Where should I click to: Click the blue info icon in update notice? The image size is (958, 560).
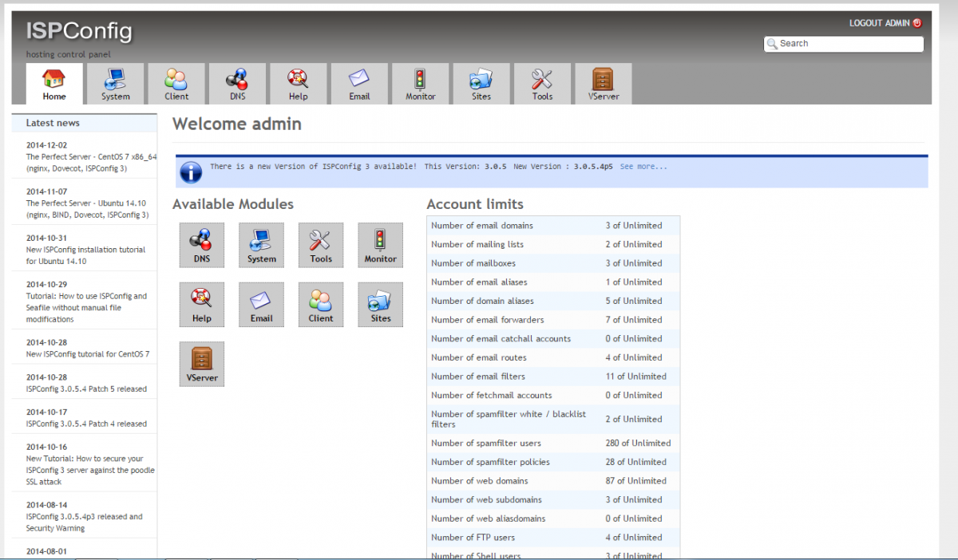[191, 172]
